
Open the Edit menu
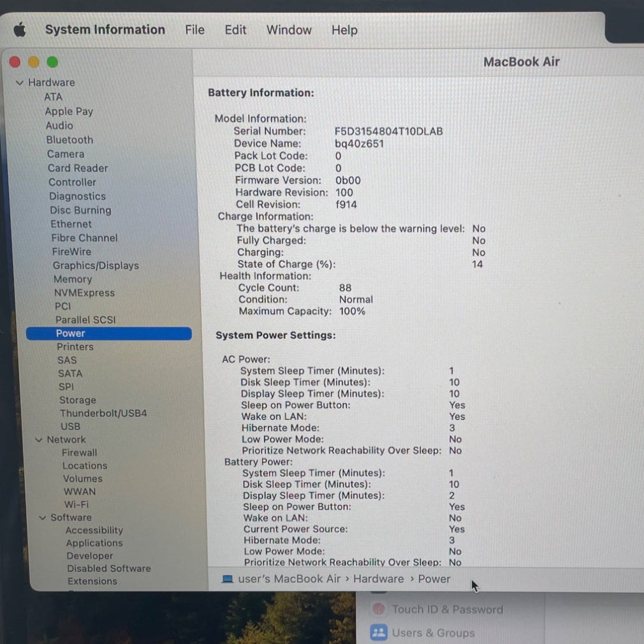point(235,30)
